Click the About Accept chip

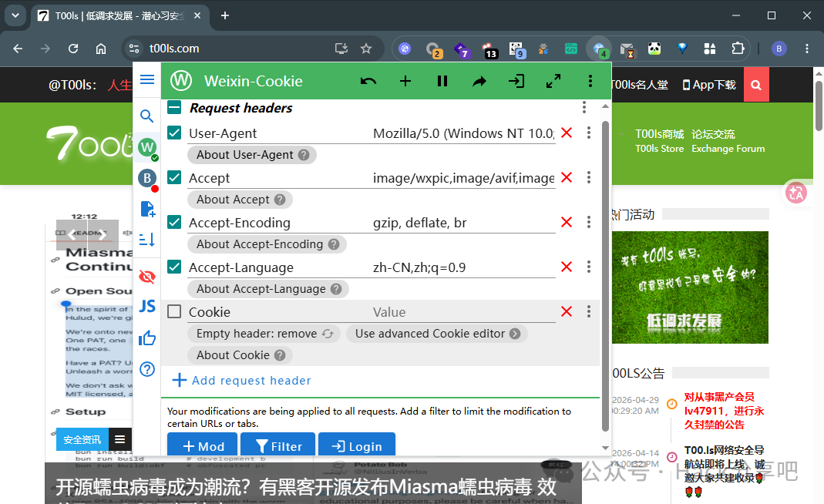[x=240, y=199]
